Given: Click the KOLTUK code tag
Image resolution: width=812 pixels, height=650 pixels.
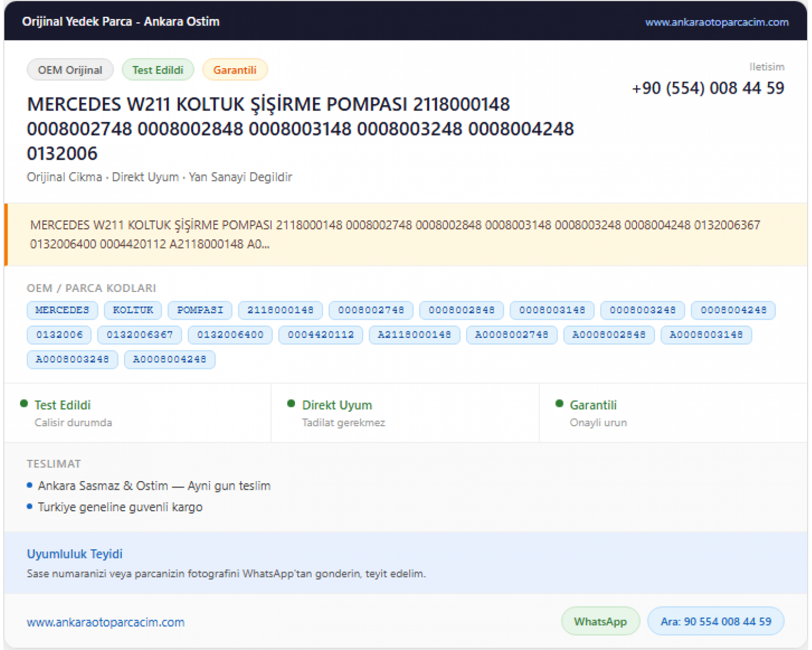Looking at the screenshot, I should point(133,310).
